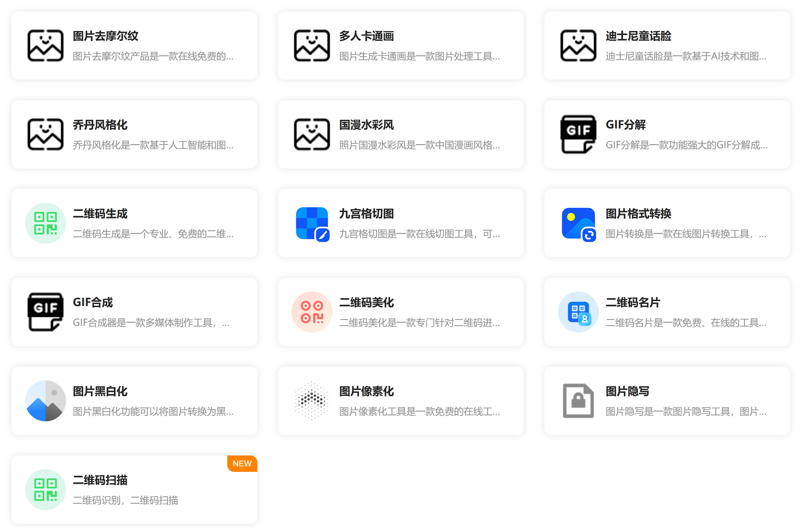Click the red 二维码美化 QR icon

click(312, 312)
